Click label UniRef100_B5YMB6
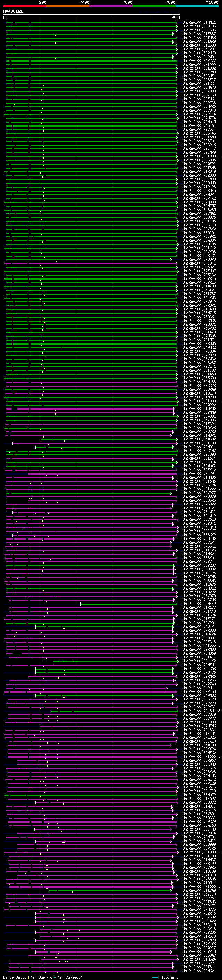The image size is (222, 980). click(x=199, y=420)
